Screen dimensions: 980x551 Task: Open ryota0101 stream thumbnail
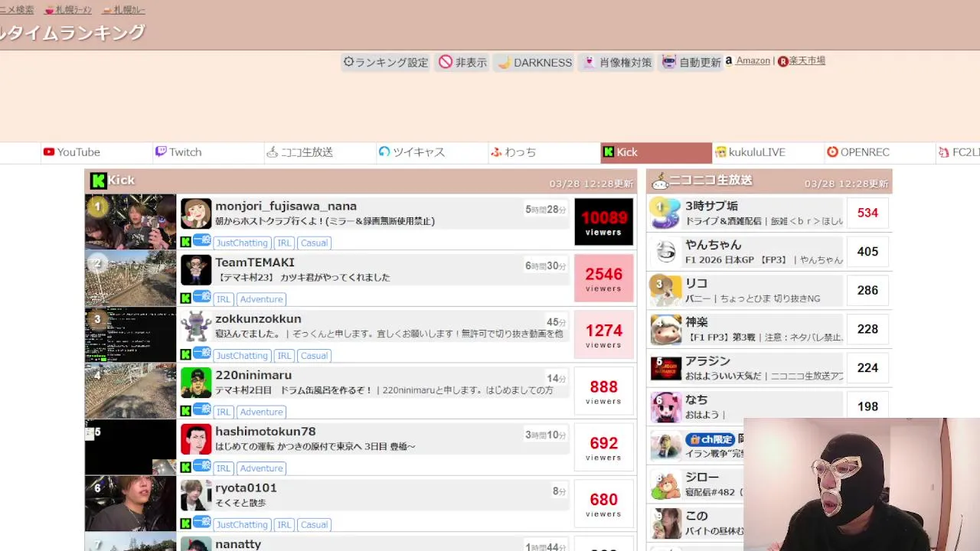130,504
